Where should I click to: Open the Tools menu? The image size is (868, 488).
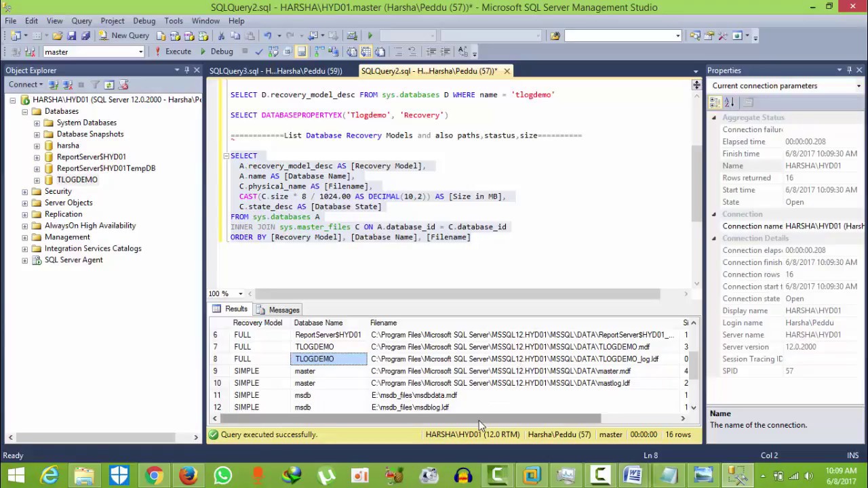(x=174, y=21)
